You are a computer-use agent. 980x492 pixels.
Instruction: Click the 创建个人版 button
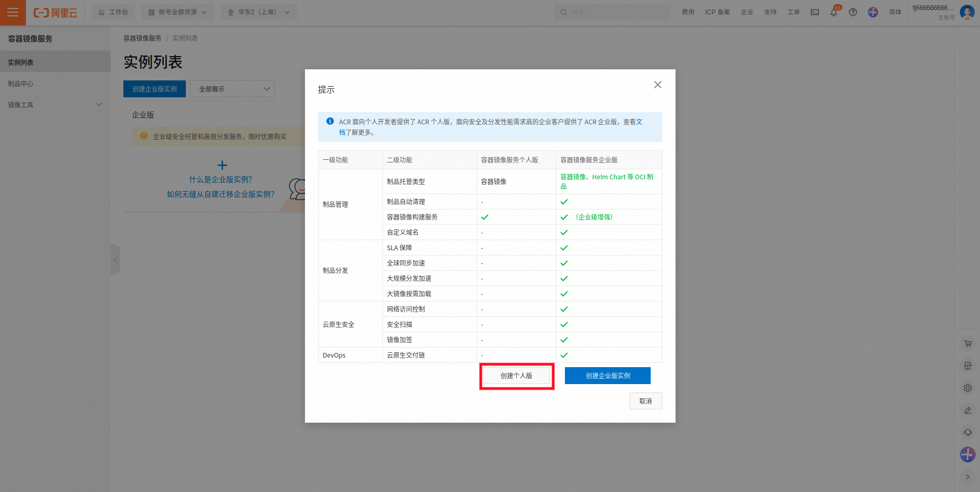point(517,376)
